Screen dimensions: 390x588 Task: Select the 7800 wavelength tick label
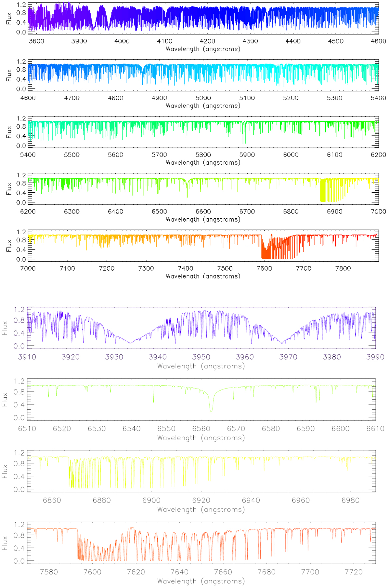click(343, 268)
